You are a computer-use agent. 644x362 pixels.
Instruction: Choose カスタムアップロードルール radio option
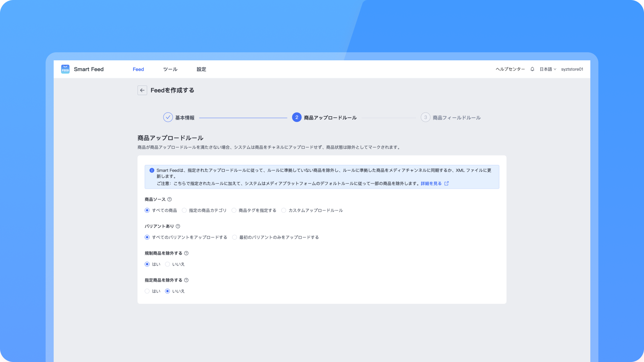(x=284, y=210)
